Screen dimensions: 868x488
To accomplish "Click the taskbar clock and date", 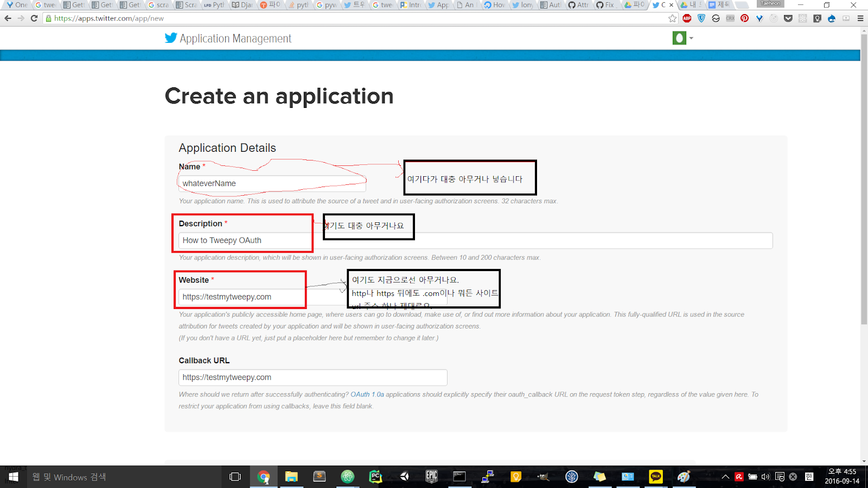I will point(842,476).
